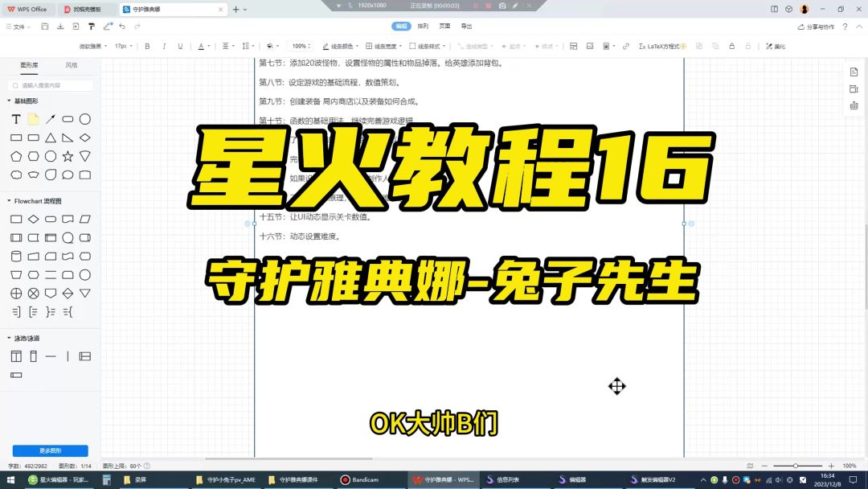This screenshot has height=489, width=868.
Task: Pick the star shape in basic shapes
Action: [x=68, y=156]
